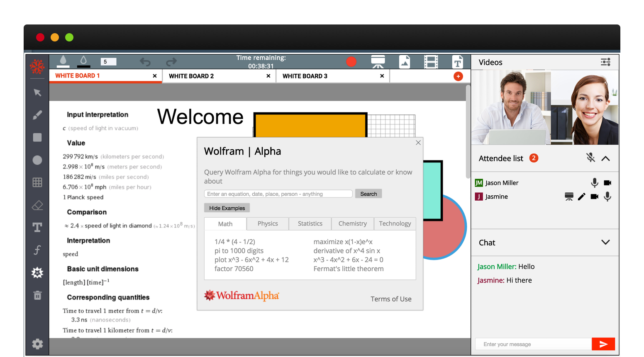Viewport: 644px width, 357px height.
Task: Expand the Chat section chevron
Action: (x=605, y=243)
